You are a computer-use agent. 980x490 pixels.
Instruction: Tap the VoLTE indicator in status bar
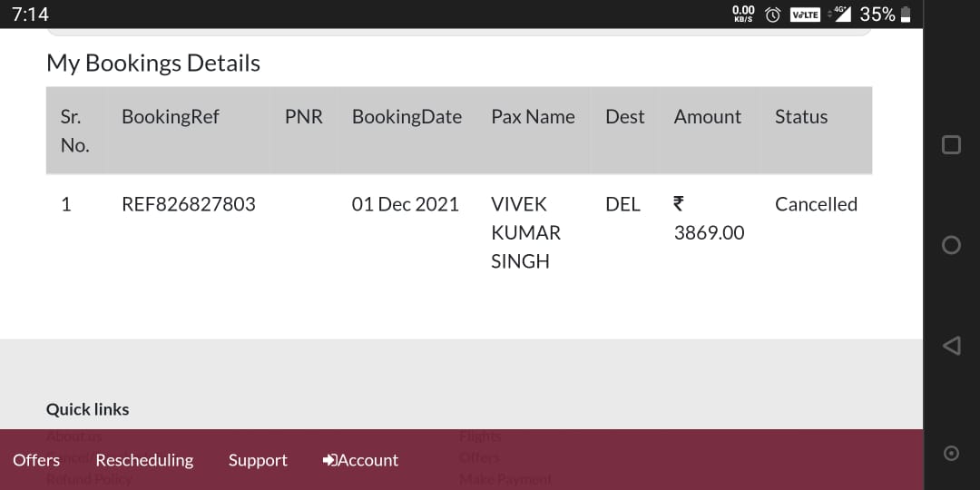(805, 15)
